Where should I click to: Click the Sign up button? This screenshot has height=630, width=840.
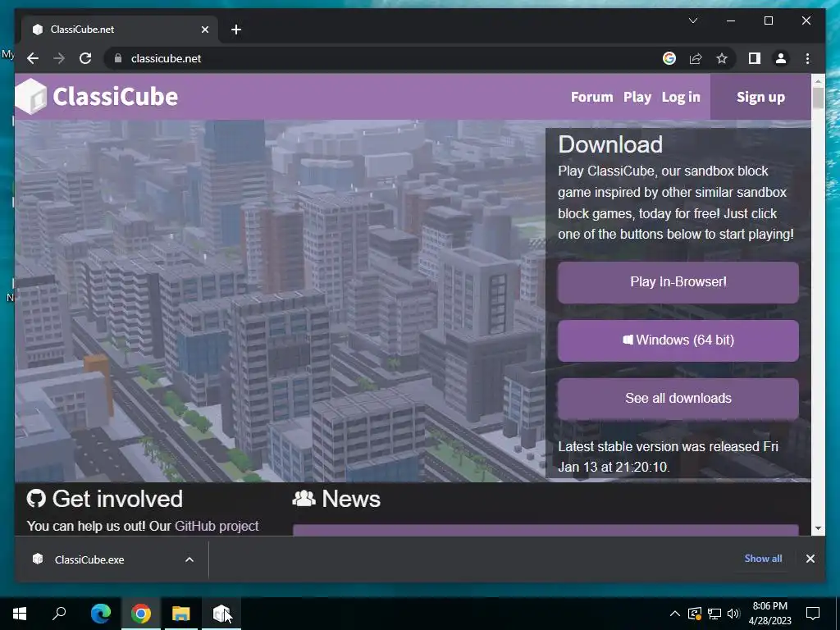760,97
